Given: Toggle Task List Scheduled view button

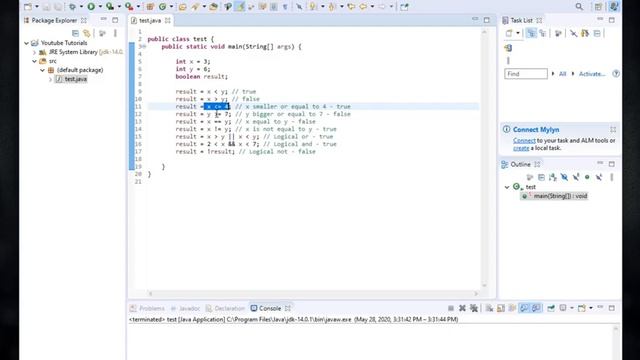Looking at the screenshot, I should [x=542, y=33].
